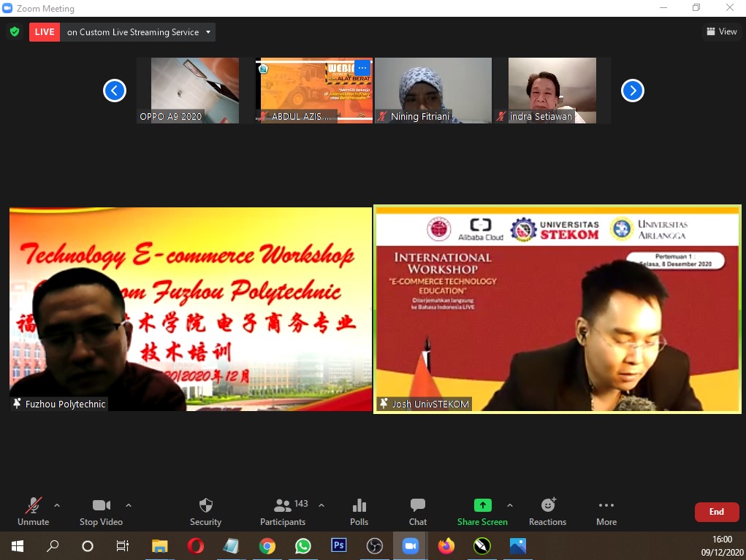Go to next participants with right arrow
The height and width of the screenshot is (560, 746).
click(x=632, y=91)
